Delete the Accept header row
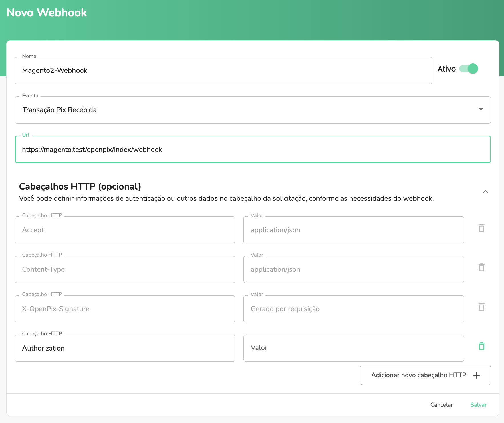The image size is (504, 423). 482,228
